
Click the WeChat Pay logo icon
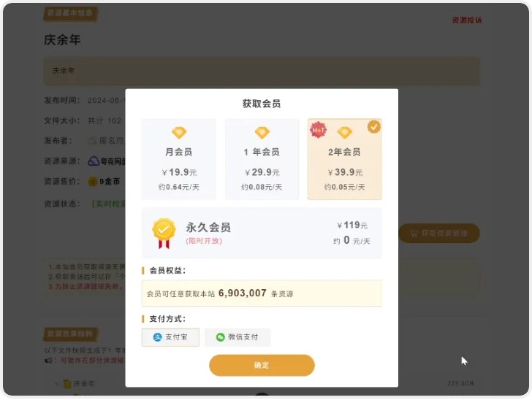pos(221,337)
